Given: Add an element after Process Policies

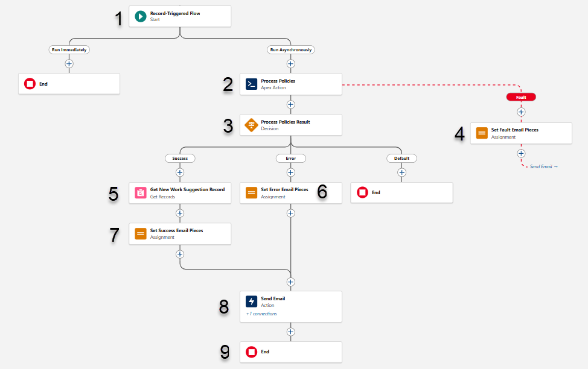Looking at the screenshot, I should (x=290, y=104).
